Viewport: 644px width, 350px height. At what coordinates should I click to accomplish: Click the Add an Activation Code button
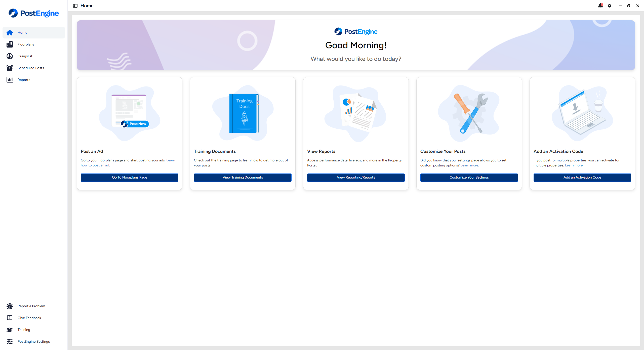(582, 178)
